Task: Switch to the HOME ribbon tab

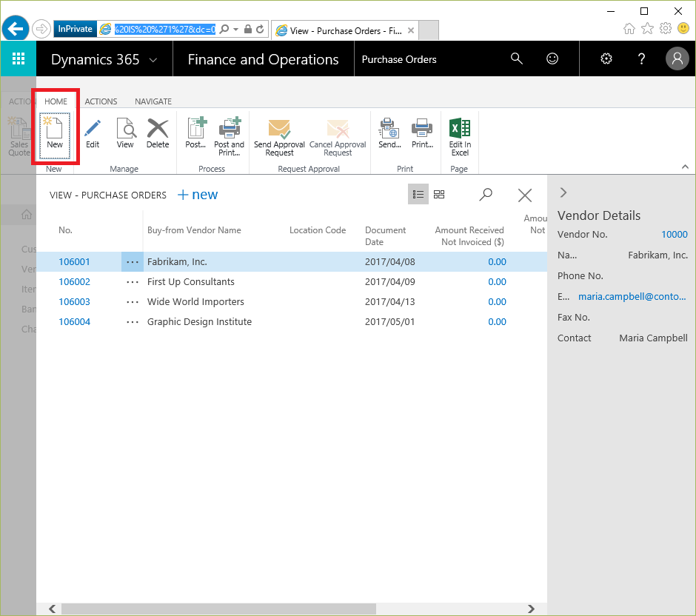Action: pos(56,101)
